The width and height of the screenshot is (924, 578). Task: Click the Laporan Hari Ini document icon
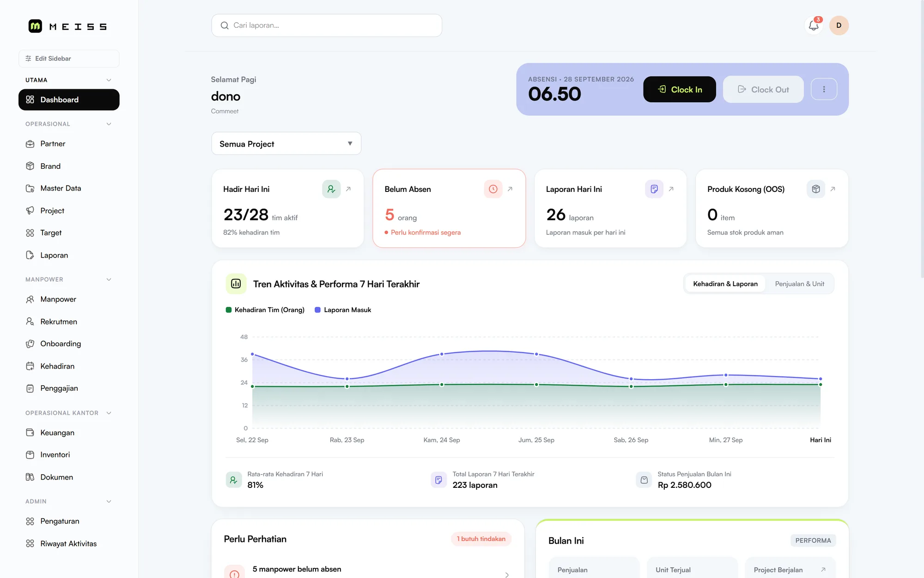coord(654,189)
